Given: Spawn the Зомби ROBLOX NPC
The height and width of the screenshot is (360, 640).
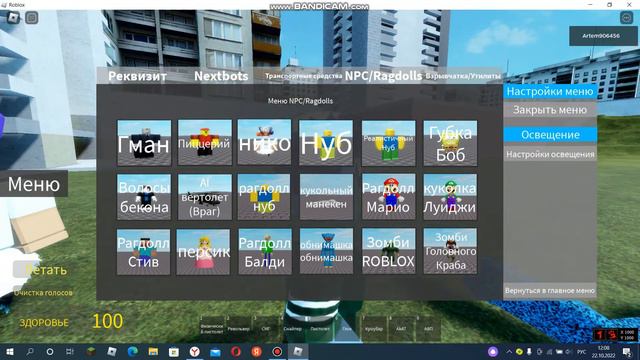Looking at the screenshot, I should [389, 251].
